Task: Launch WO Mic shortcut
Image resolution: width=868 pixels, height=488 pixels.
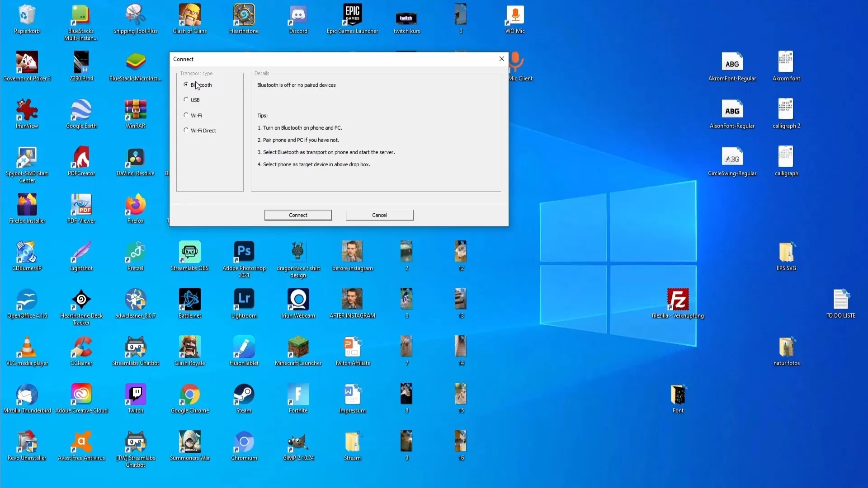Action: (515, 19)
